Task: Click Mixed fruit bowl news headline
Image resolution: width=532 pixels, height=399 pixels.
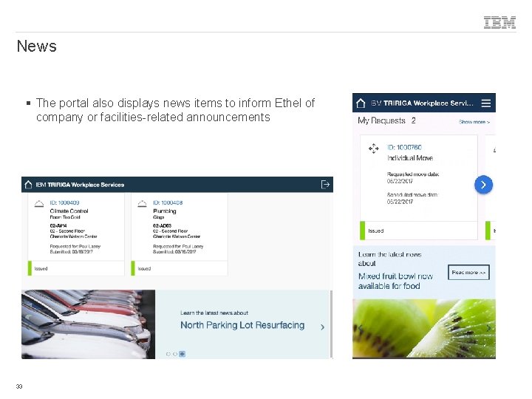Action: tap(395, 281)
